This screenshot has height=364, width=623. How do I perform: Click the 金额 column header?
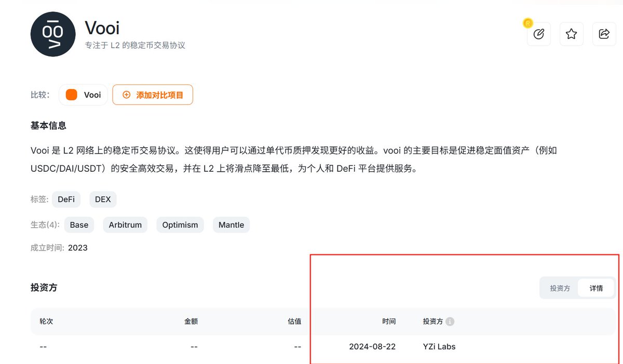pyautogui.click(x=191, y=321)
